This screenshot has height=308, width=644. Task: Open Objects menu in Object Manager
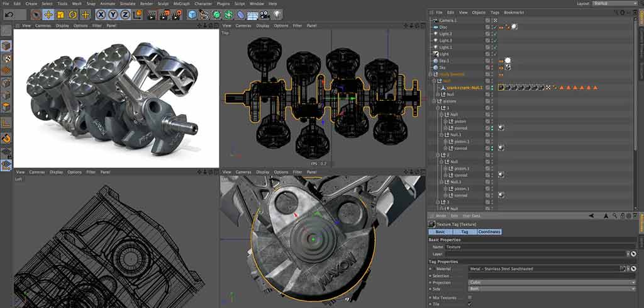tap(479, 13)
